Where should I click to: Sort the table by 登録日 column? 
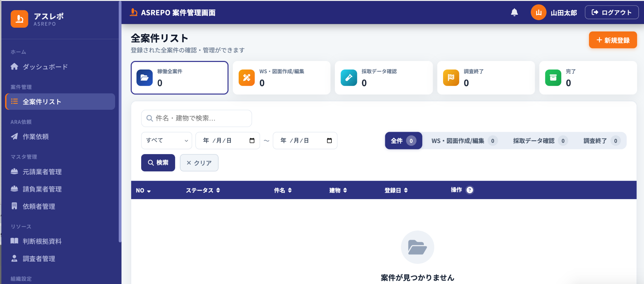click(x=396, y=190)
